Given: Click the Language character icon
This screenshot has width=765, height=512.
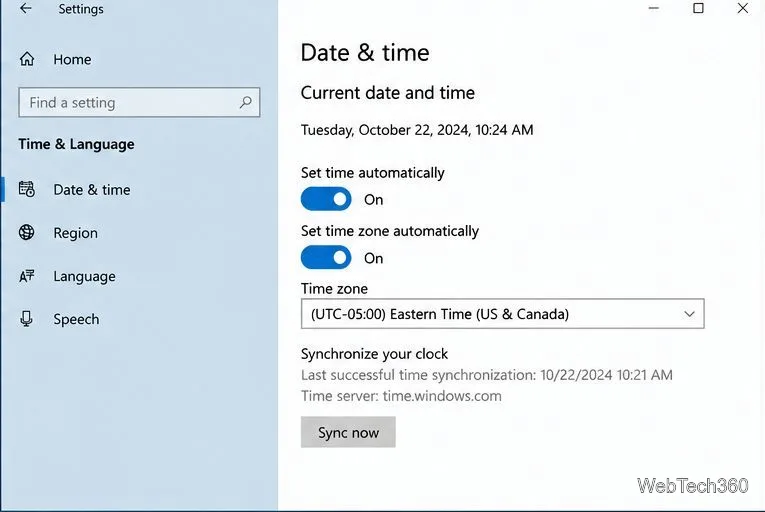Looking at the screenshot, I should tap(27, 276).
